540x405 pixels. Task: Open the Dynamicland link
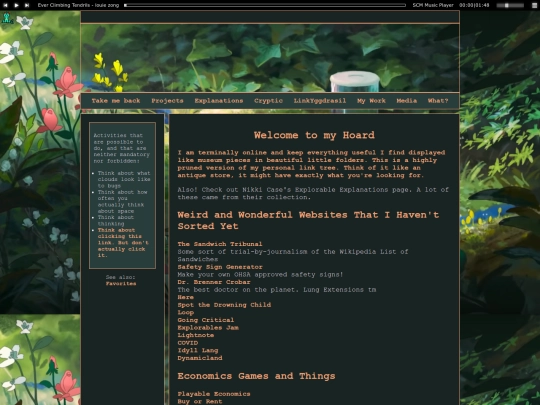200,358
